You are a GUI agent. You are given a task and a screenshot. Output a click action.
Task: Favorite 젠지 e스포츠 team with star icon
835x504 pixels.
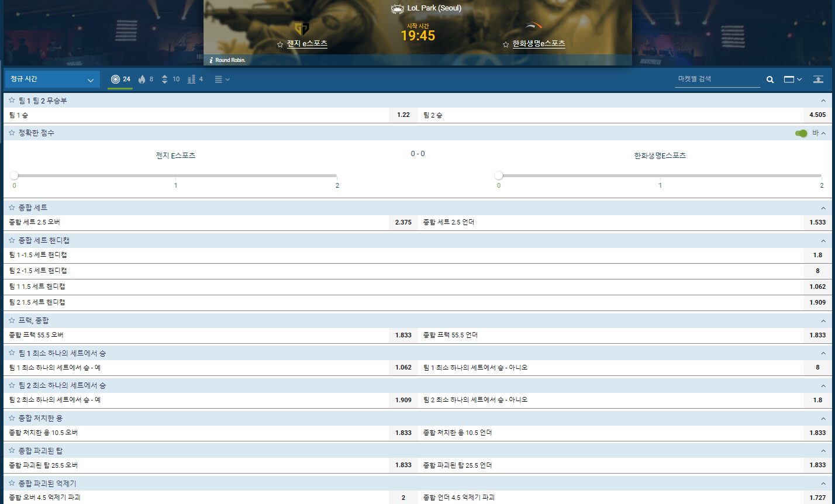[x=280, y=44]
